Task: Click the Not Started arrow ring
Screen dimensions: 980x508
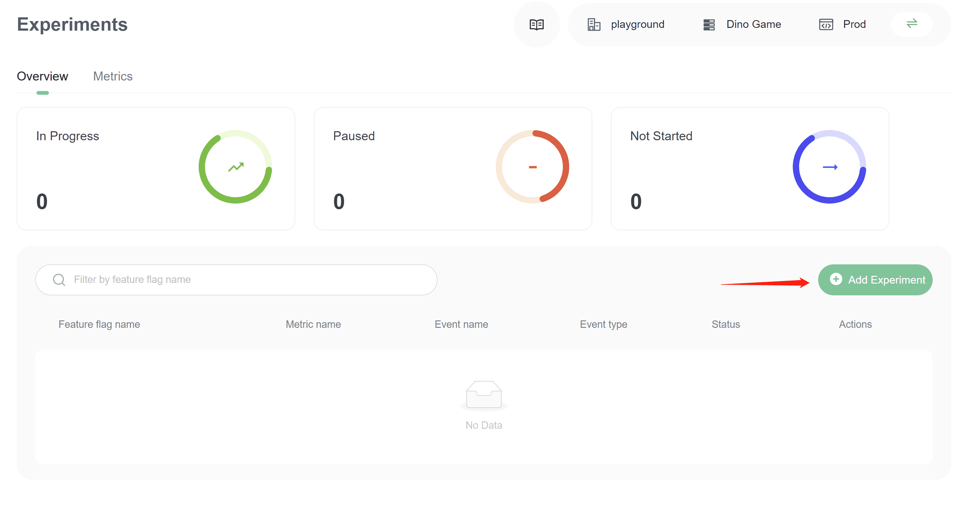Action: pyautogui.click(x=829, y=167)
